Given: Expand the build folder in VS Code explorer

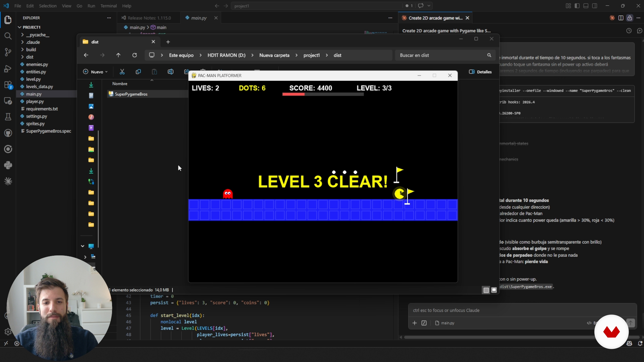Looking at the screenshot, I should point(22,50).
